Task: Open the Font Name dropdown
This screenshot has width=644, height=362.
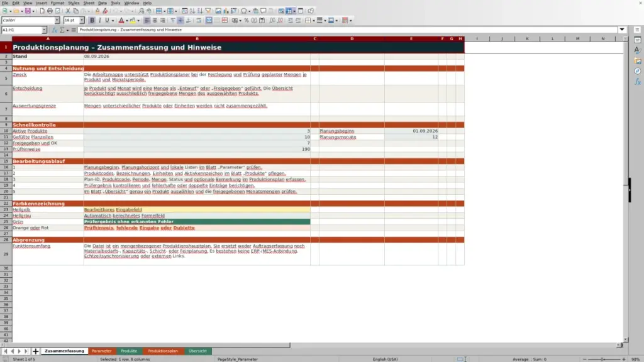Action: pyautogui.click(x=57, y=20)
